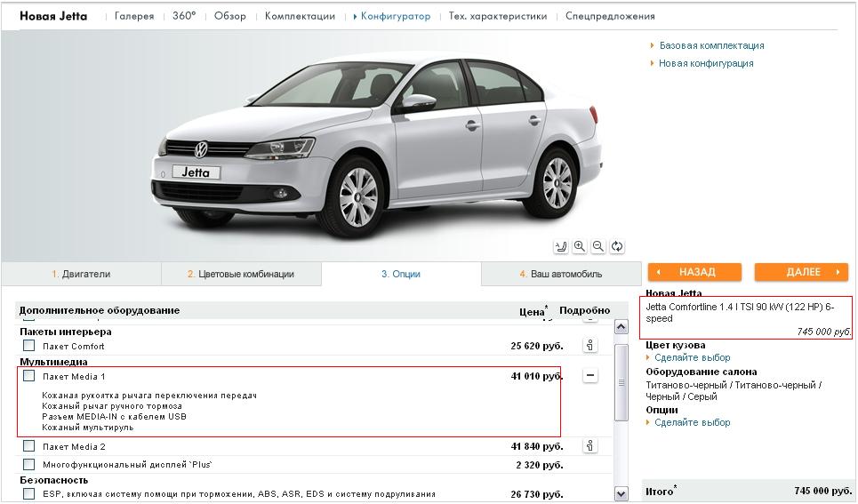Collapse Пакет Media 1 details with minus button
The width and height of the screenshot is (858, 504).
coord(589,375)
